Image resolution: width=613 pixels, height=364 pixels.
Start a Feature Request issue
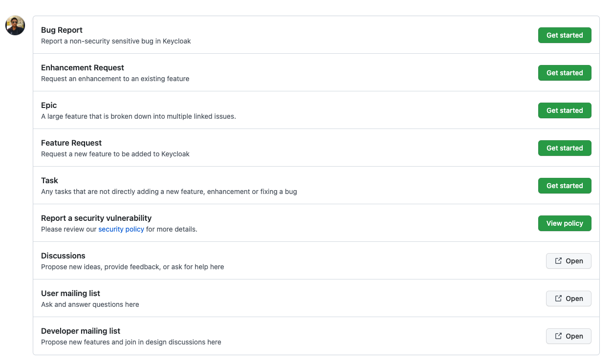pyautogui.click(x=565, y=148)
